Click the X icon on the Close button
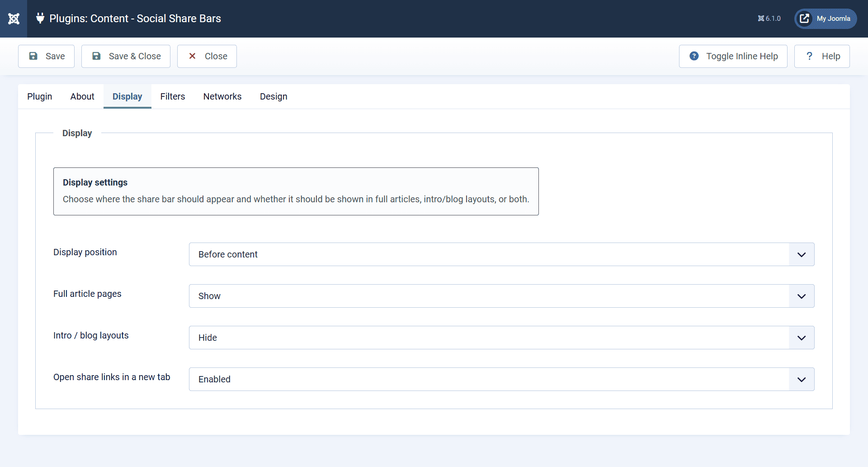Viewport: 868px width, 467px height. 193,56
